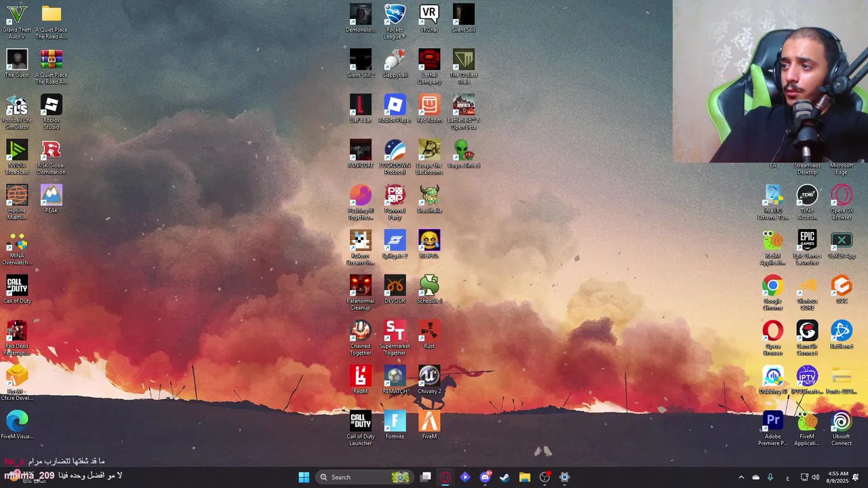Launch RISK Global Domination shortcut

pos(52,157)
